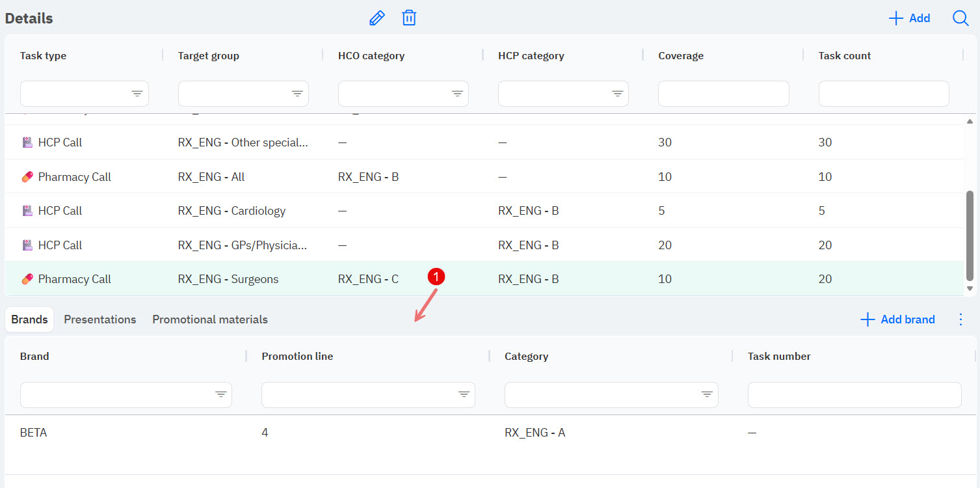Screen dimensions: 980x488
Task: Click the plus icon beside Add brand
Action: pyautogui.click(x=867, y=319)
